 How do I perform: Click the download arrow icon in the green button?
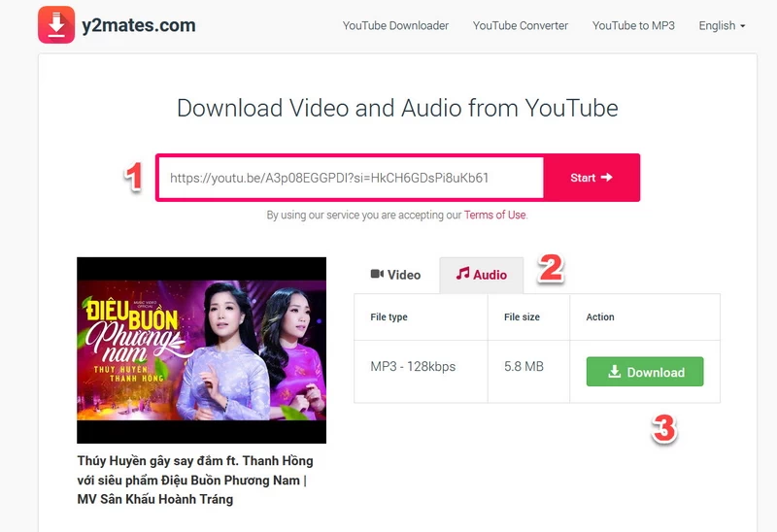pos(615,372)
